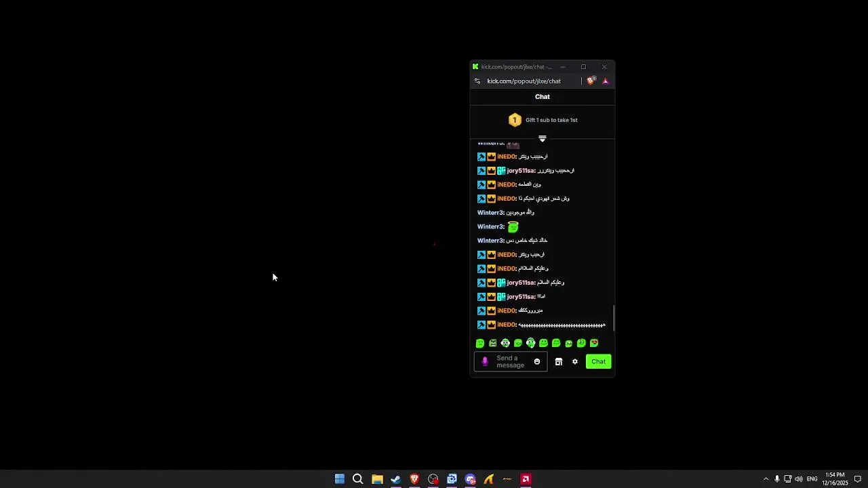This screenshot has height=488, width=868.
Task: Open the Windows Start menu
Action: [340, 479]
